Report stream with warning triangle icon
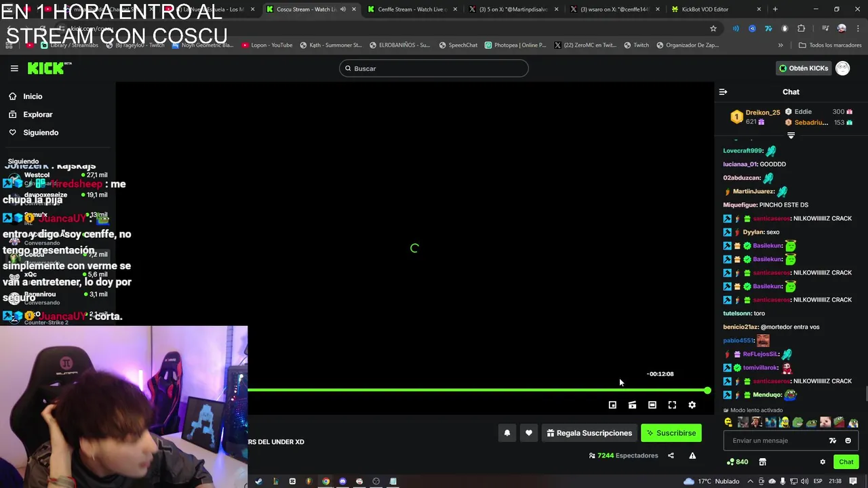The height and width of the screenshot is (488, 868). pos(692,455)
